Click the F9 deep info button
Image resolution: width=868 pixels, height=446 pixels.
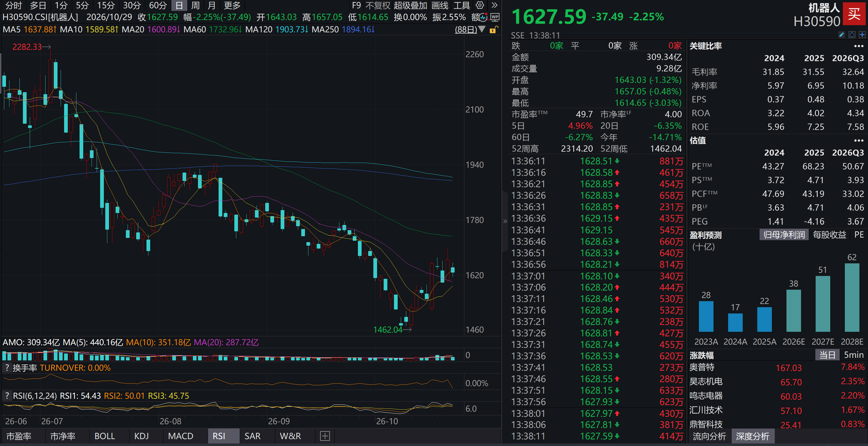click(356, 5)
